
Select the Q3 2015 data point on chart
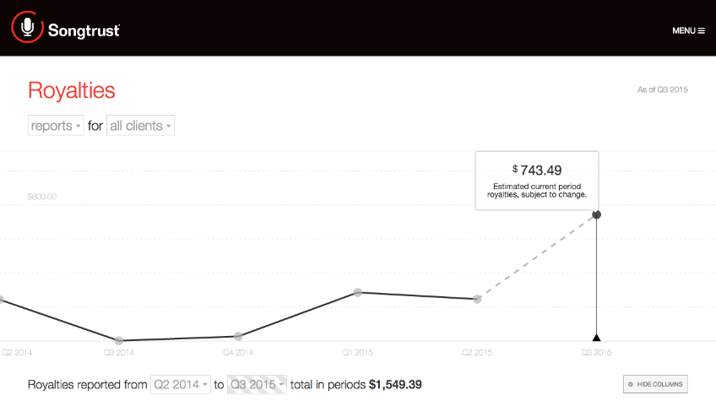[x=596, y=214]
